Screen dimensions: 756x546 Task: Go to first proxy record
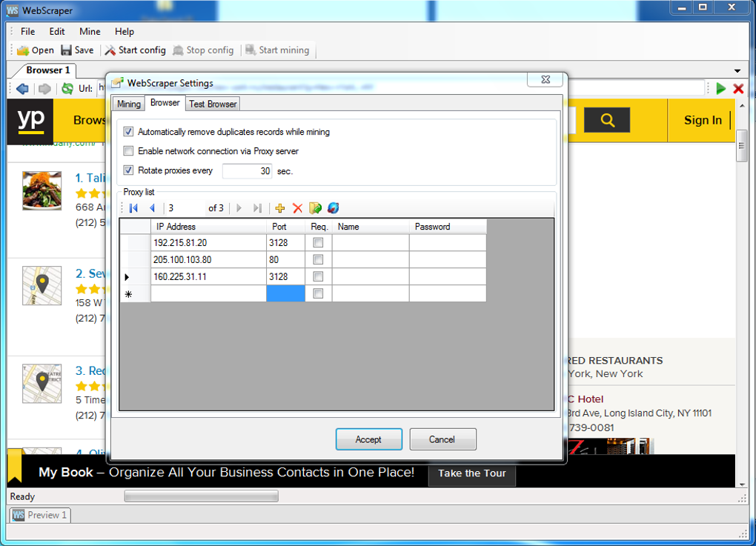pos(134,208)
